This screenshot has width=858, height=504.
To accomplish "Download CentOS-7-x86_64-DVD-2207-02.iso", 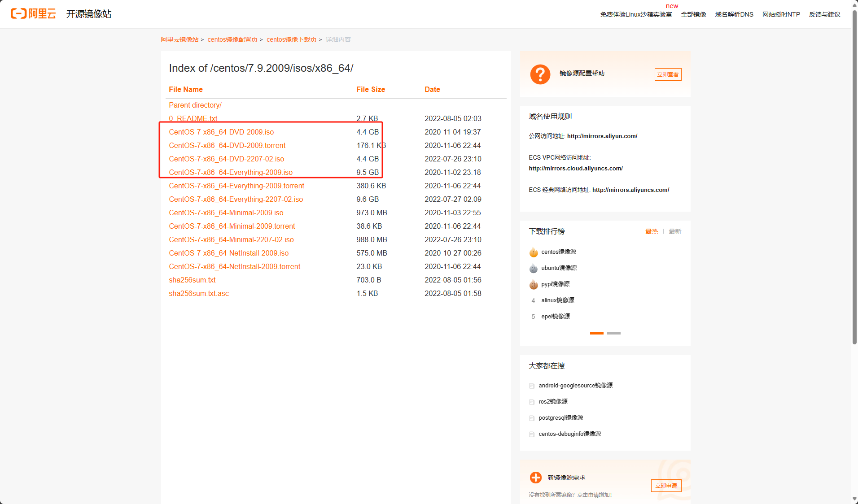I will click(x=227, y=159).
